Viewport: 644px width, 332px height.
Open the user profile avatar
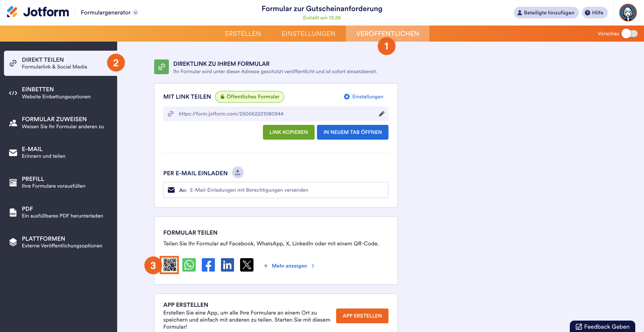pos(628,13)
